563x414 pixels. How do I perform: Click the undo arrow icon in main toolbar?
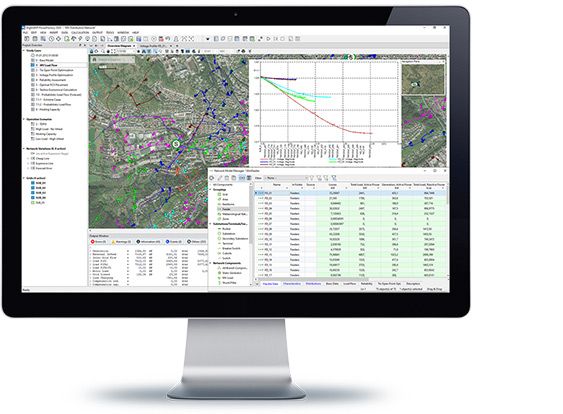[x=168, y=39]
